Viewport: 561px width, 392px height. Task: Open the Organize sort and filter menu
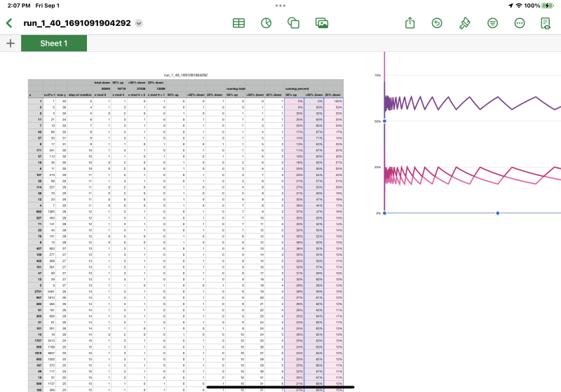492,23
